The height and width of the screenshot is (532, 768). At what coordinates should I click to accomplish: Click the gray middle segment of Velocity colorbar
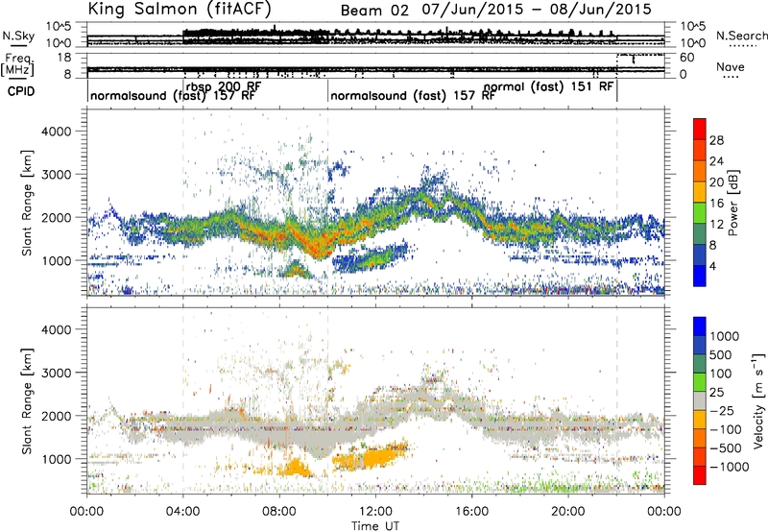700,400
